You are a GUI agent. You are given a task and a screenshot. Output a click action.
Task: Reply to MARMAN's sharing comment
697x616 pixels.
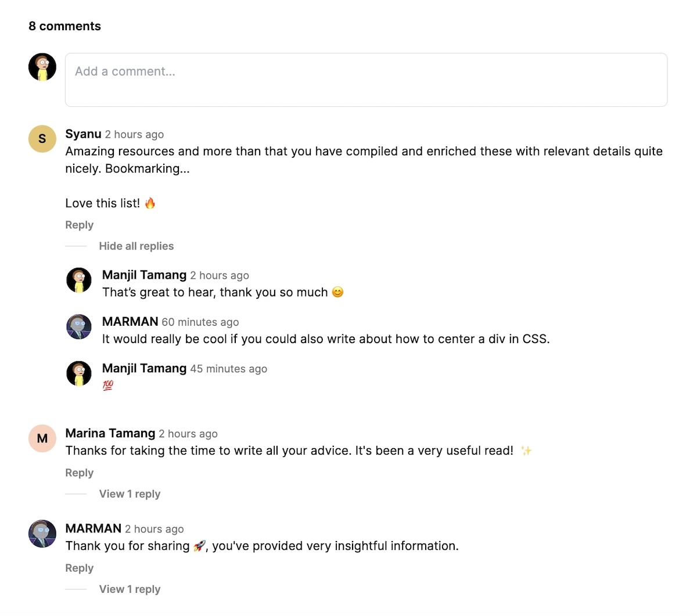(x=80, y=568)
